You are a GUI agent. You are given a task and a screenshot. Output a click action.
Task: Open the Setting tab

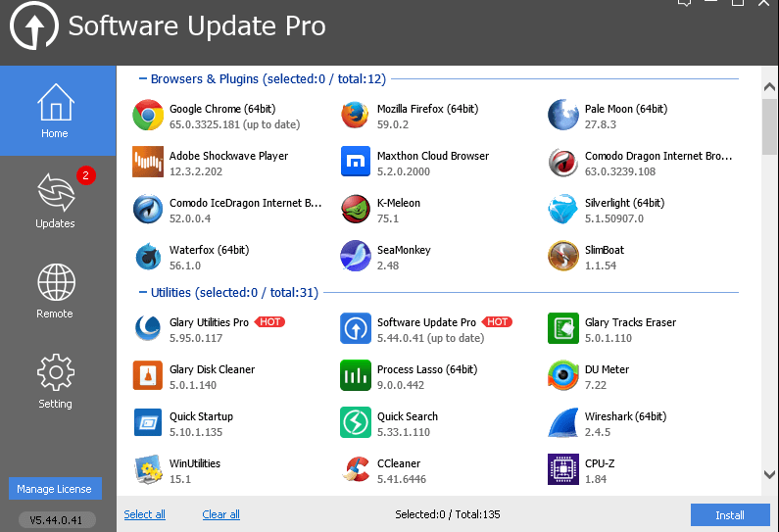(55, 381)
